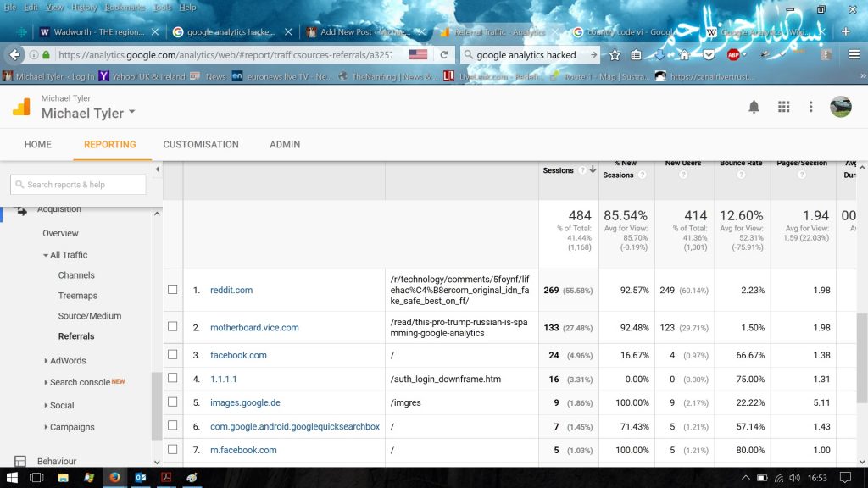Show more bookmarks via the overflow chevron

(862, 76)
